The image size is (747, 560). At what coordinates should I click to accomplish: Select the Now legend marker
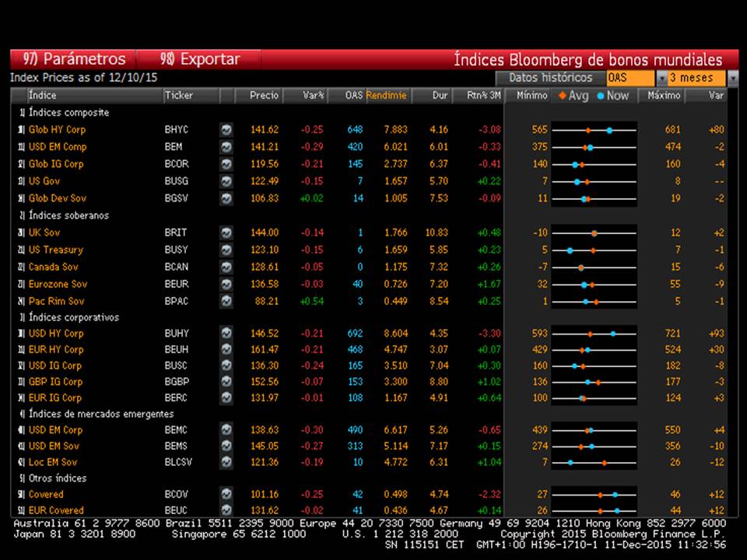click(x=613, y=95)
